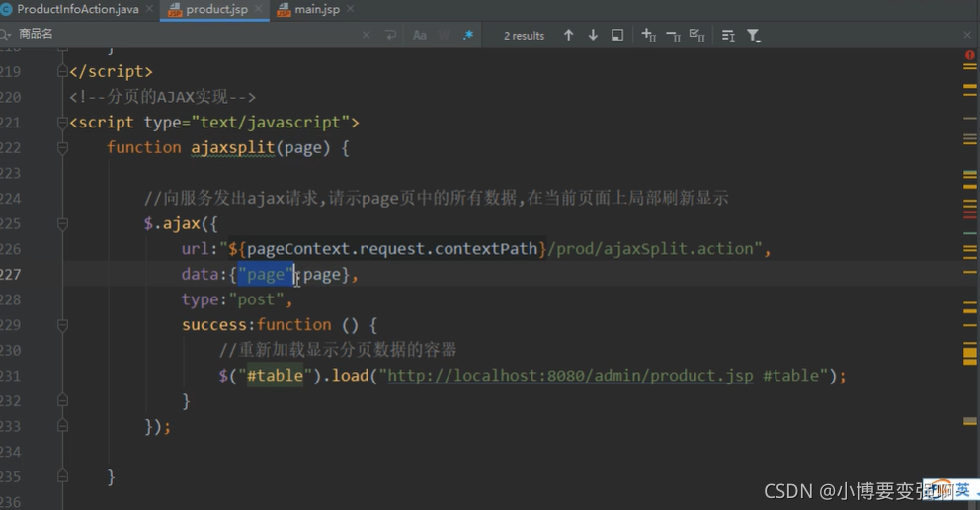Add selection for next occurrence
The image size is (980, 510).
649,35
